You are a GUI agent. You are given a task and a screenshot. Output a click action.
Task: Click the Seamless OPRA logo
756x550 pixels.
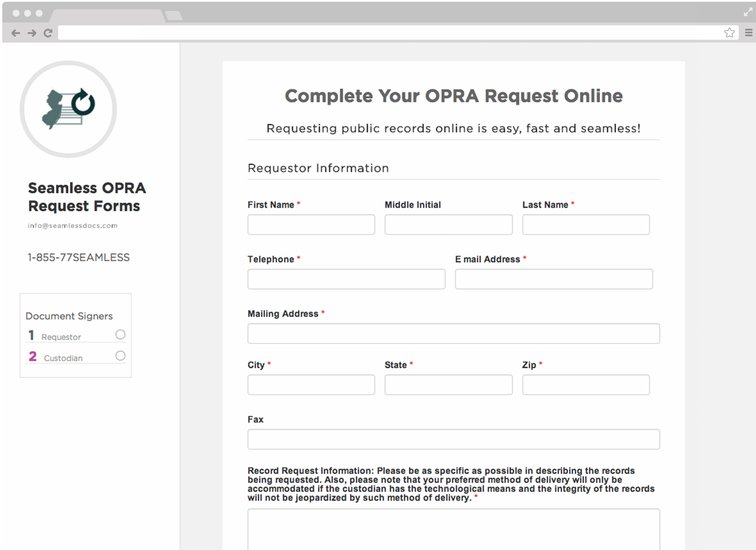(x=68, y=109)
